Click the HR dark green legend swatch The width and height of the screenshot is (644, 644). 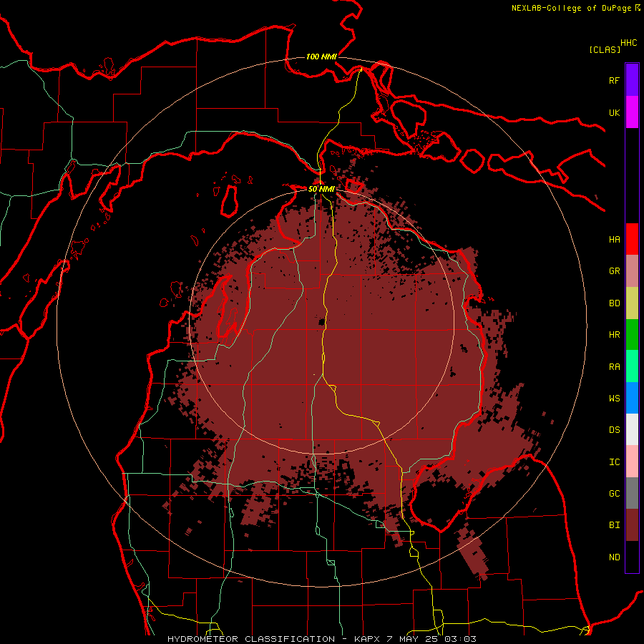tap(632, 335)
